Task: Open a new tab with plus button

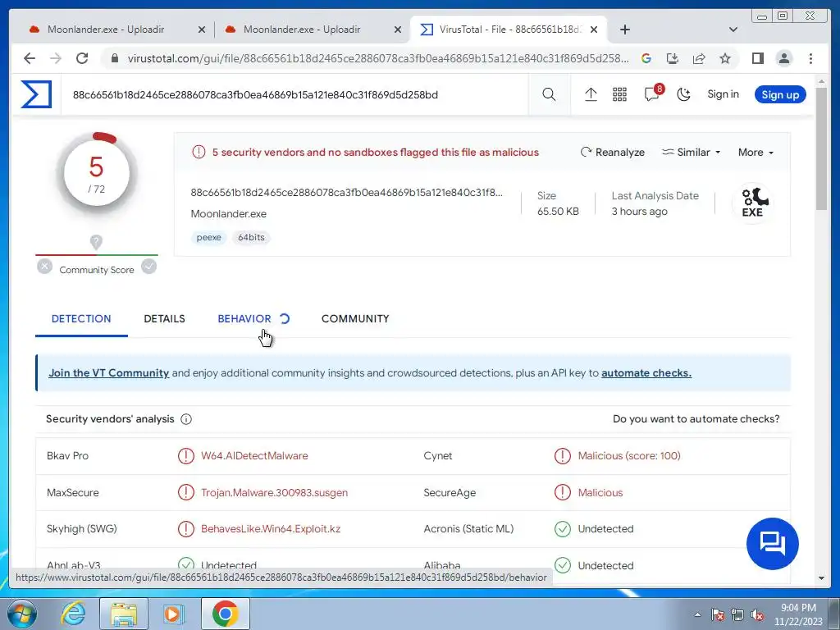Action: click(624, 30)
